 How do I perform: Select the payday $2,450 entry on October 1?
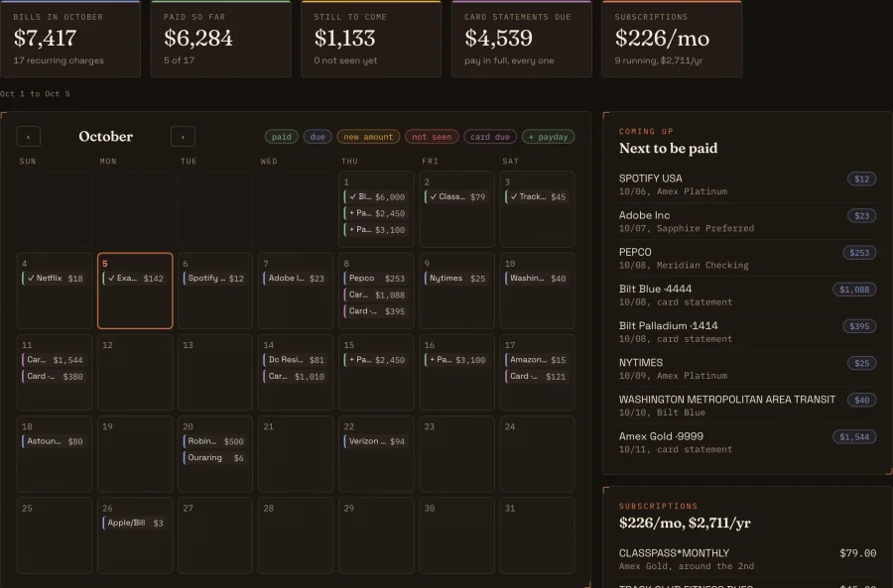click(376, 213)
